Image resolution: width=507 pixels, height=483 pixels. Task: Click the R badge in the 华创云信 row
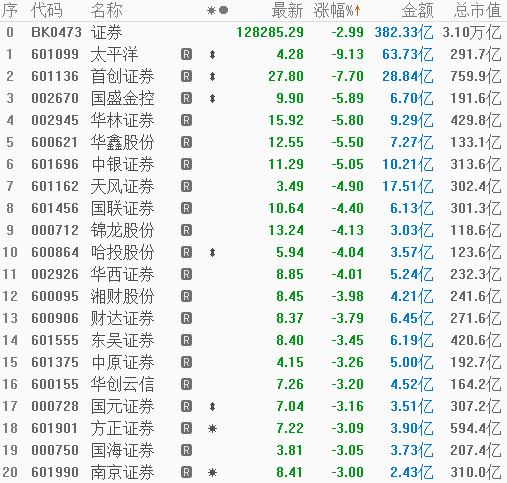point(186,384)
